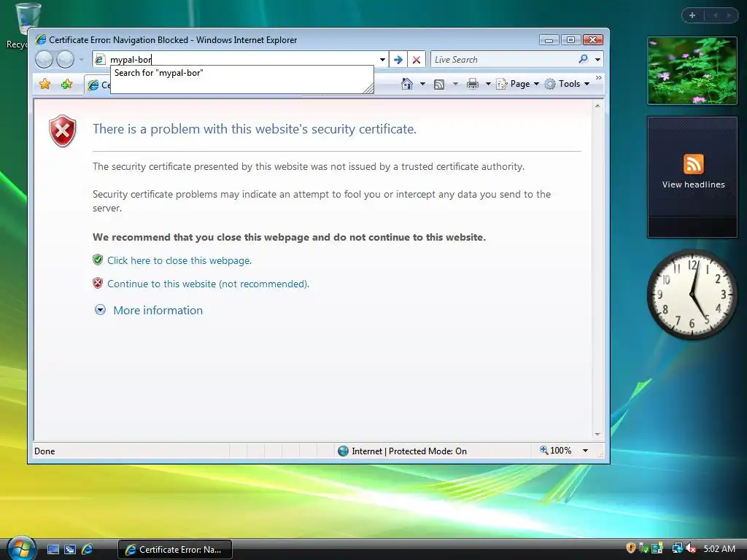The image size is (747, 560).
Task: Click the Done status text
Action: [44, 451]
